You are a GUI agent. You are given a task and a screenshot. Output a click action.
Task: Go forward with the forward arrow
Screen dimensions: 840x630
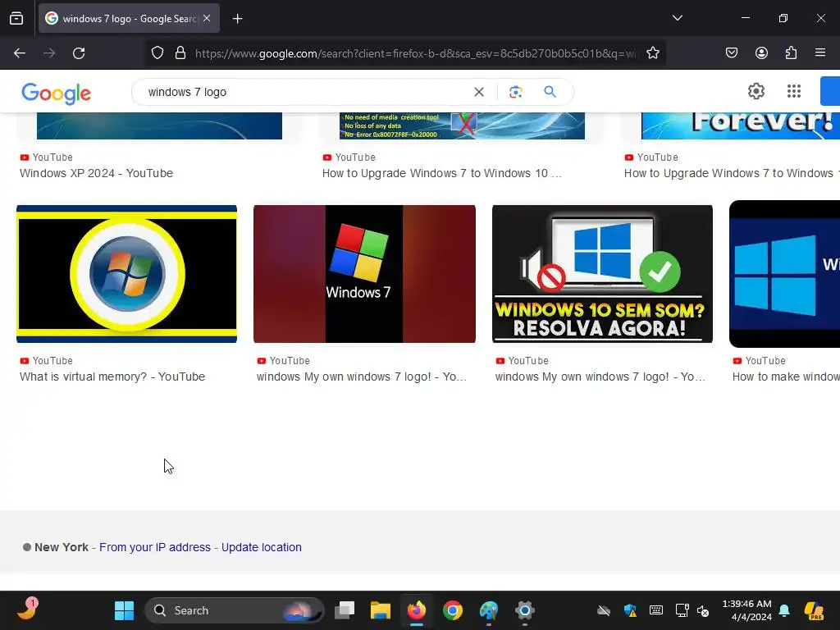[x=49, y=53]
